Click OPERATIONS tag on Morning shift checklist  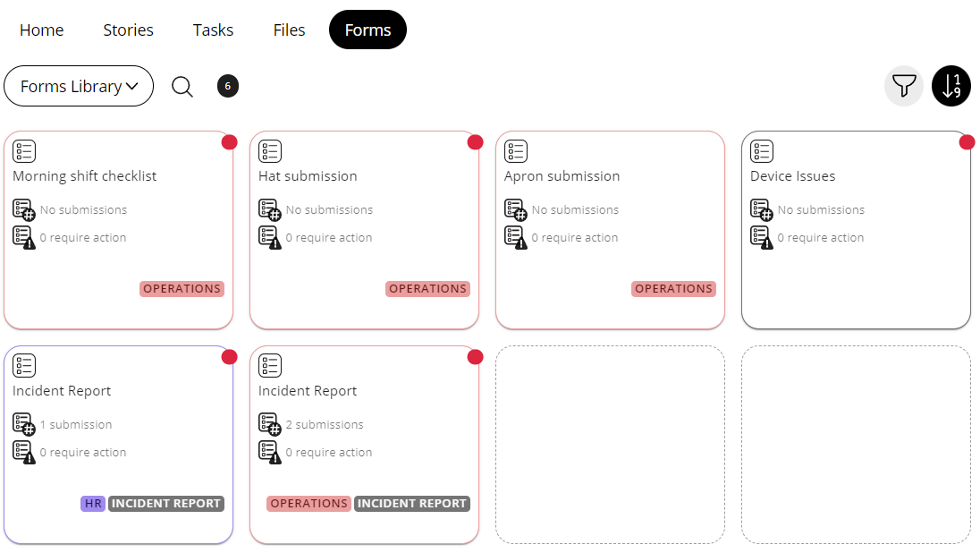(x=182, y=289)
